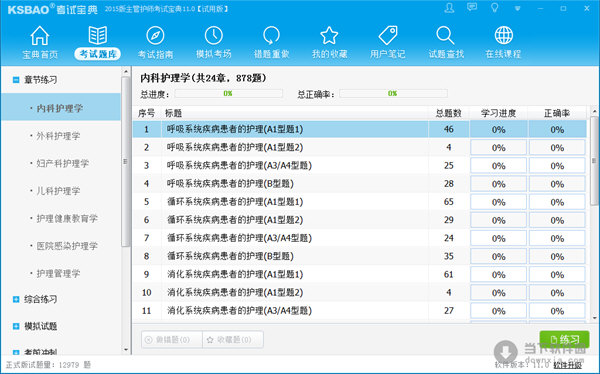Click the 练习 practice button
Viewport: 600px width, 374px height.
point(564,340)
